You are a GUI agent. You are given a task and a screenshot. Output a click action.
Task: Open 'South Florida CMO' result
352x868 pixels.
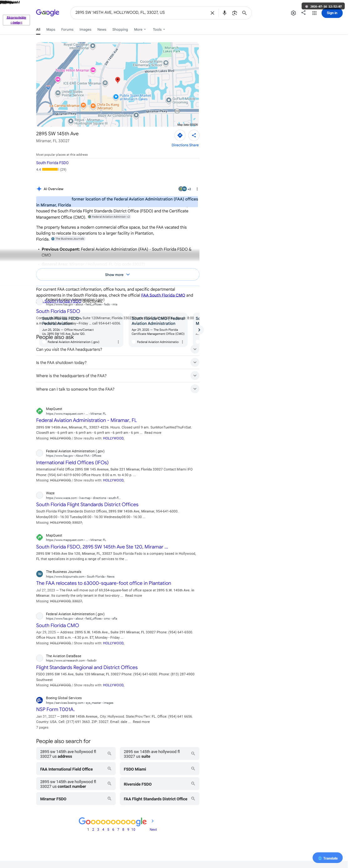[x=58, y=625]
